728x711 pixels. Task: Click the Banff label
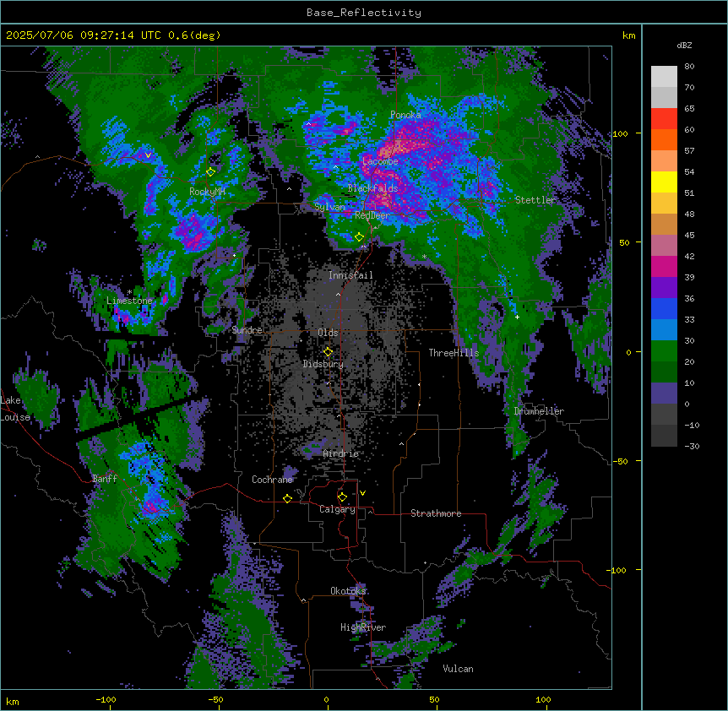click(x=105, y=479)
